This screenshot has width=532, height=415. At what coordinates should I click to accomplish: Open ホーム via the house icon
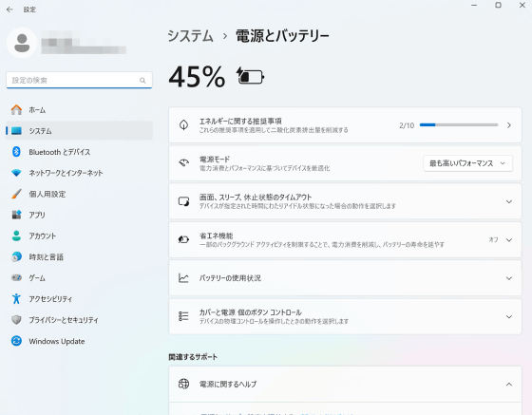(x=16, y=110)
